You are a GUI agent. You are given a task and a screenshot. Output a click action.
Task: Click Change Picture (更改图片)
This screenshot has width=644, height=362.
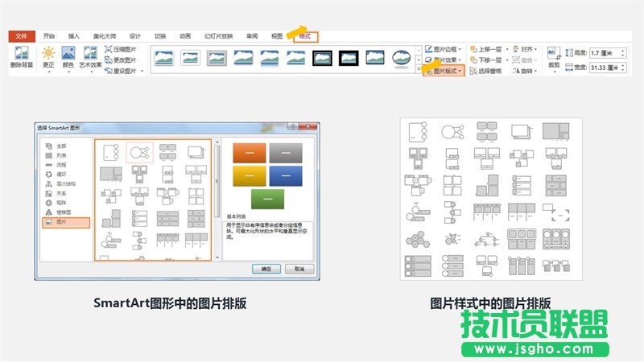coord(120,60)
